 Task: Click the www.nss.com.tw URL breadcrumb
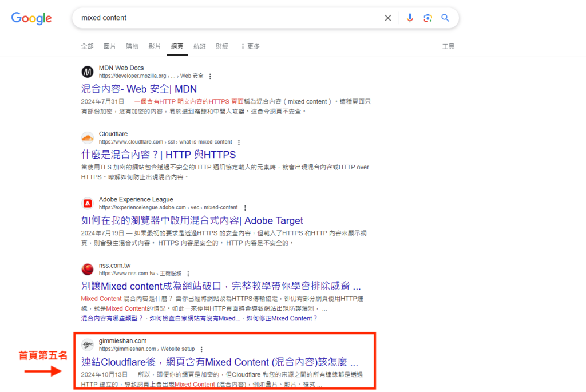tap(140, 273)
